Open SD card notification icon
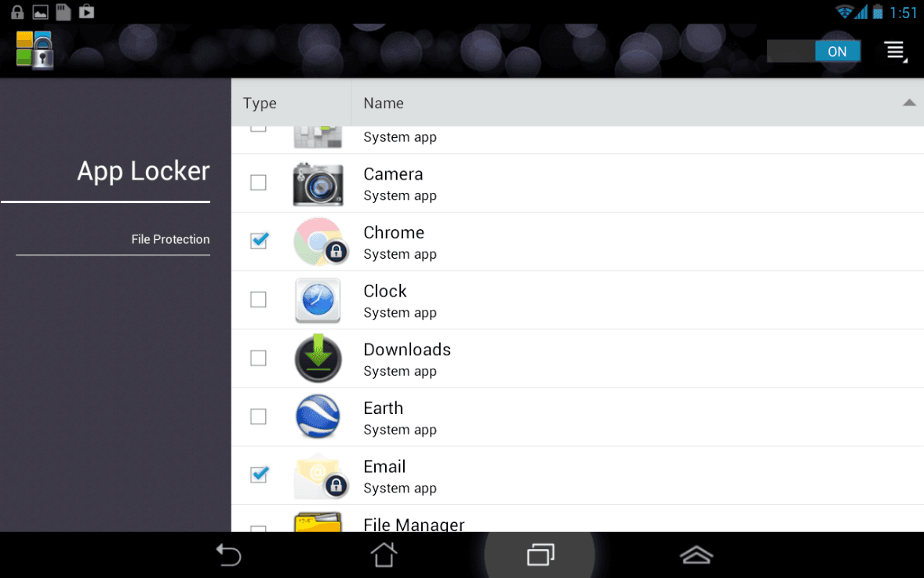924x578 pixels. point(63,12)
